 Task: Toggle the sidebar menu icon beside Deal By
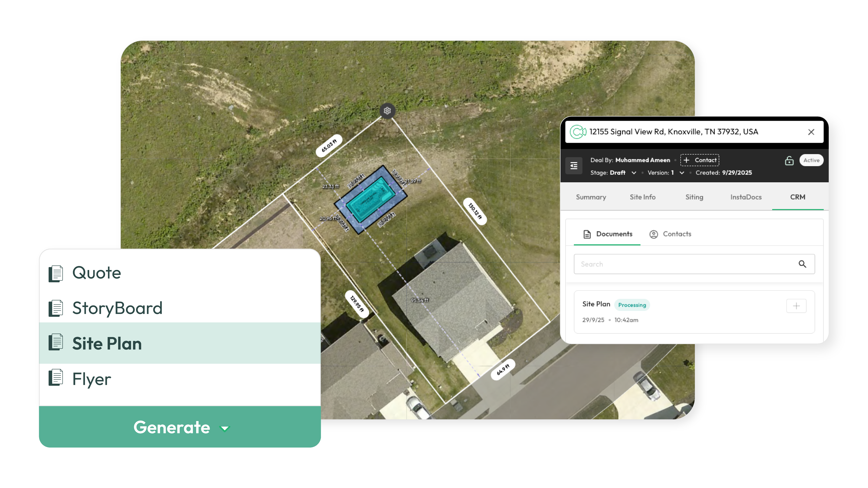(574, 166)
